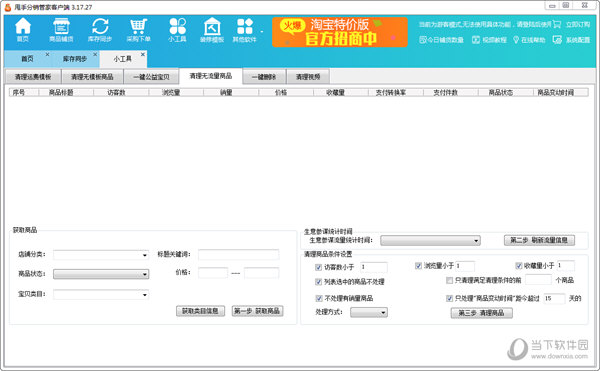
Task: Focus the 浏览量小于 value field
Action: point(465,266)
